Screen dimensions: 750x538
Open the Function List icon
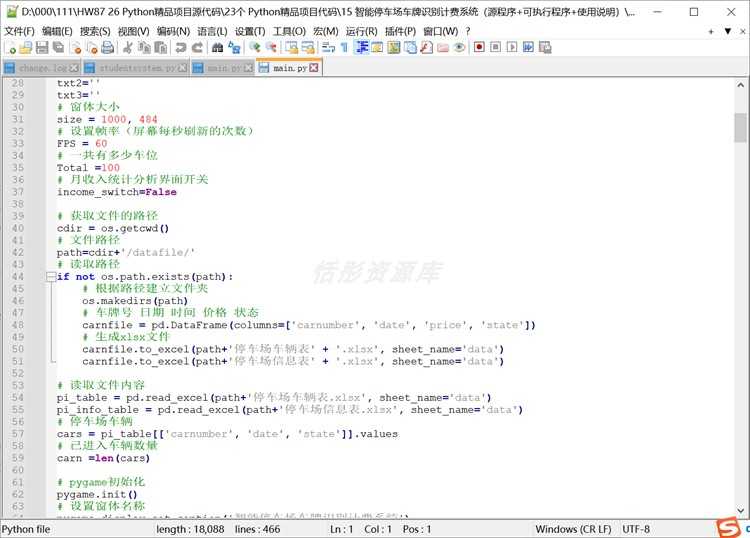(x=426, y=47)
